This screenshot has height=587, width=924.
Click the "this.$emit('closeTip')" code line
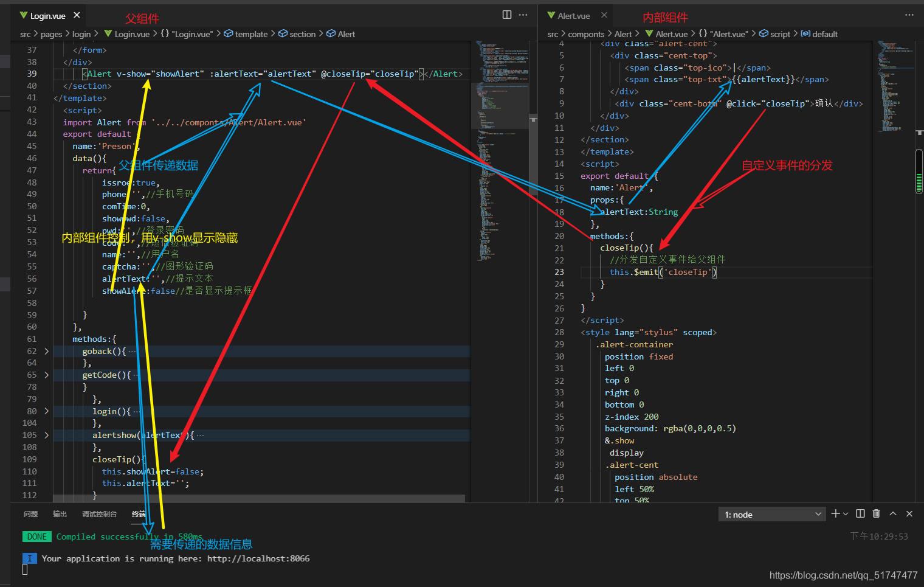[663, 272]
